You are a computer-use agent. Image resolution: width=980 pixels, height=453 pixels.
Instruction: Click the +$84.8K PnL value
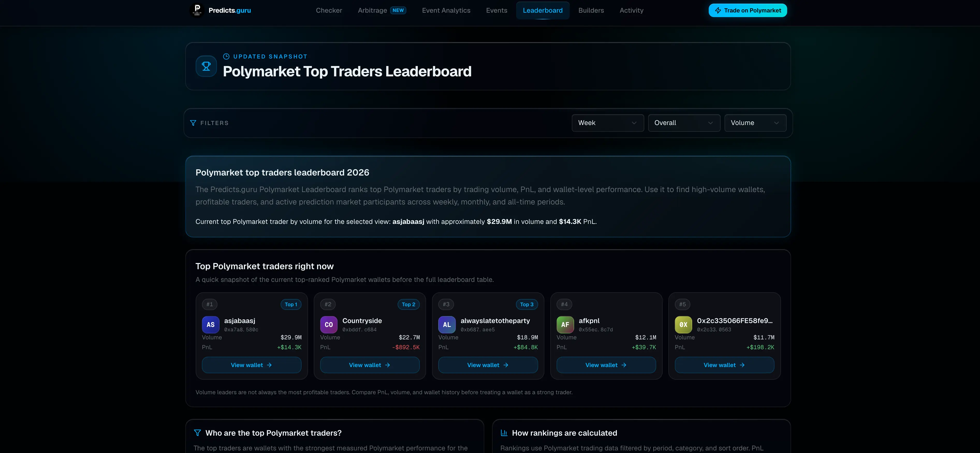click(526, 347)
